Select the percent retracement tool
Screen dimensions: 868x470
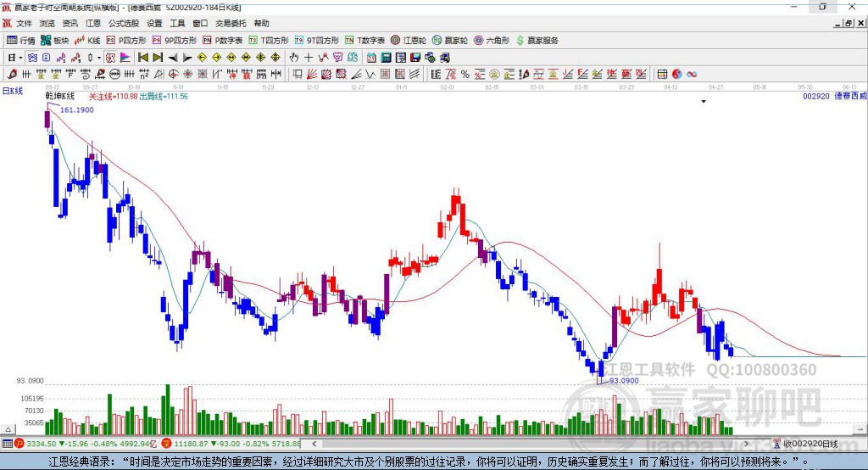coord(465,74)
